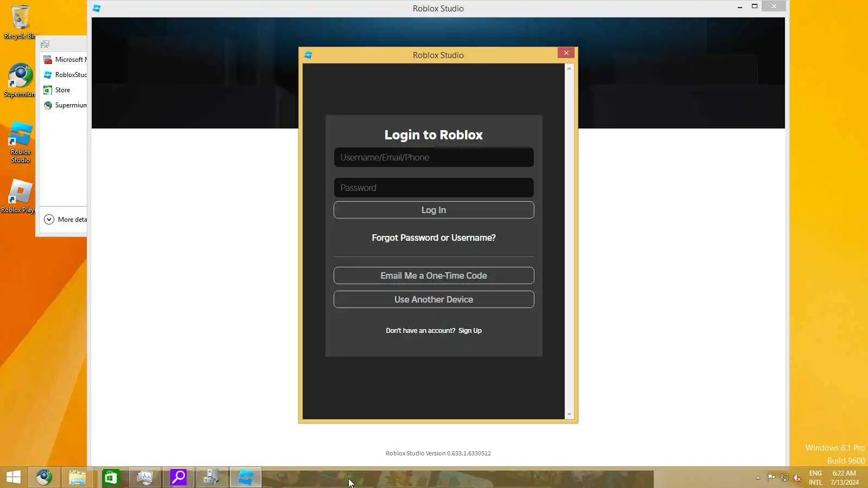Image resolution: width=868 pixels, height=488 pixels.
Task: Select the Store row in Task Manager
Action: (64, 90)
